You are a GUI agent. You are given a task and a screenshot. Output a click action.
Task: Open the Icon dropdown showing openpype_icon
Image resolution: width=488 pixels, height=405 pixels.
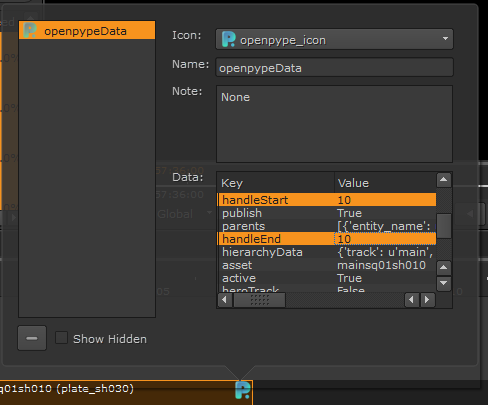click(334, 39)
